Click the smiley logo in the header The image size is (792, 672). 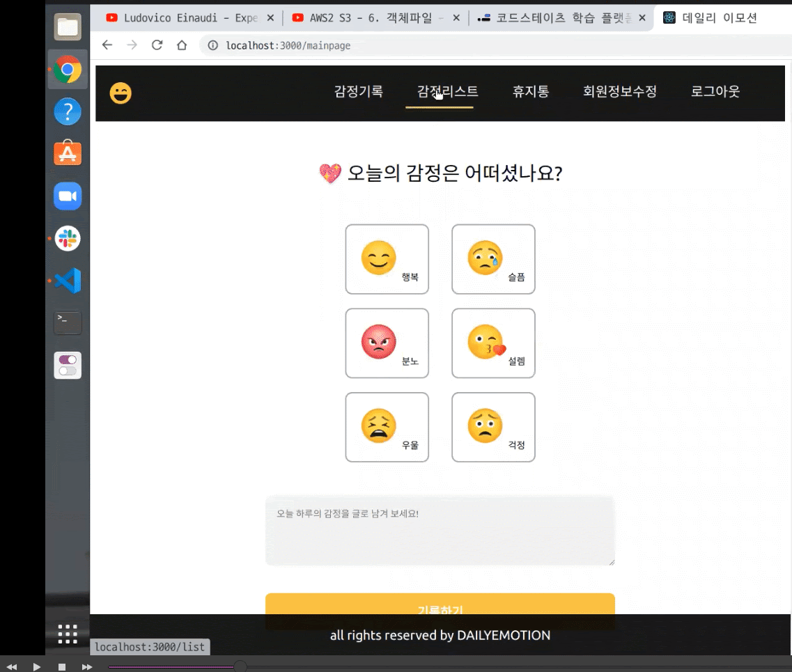click(x=121, y=93)
